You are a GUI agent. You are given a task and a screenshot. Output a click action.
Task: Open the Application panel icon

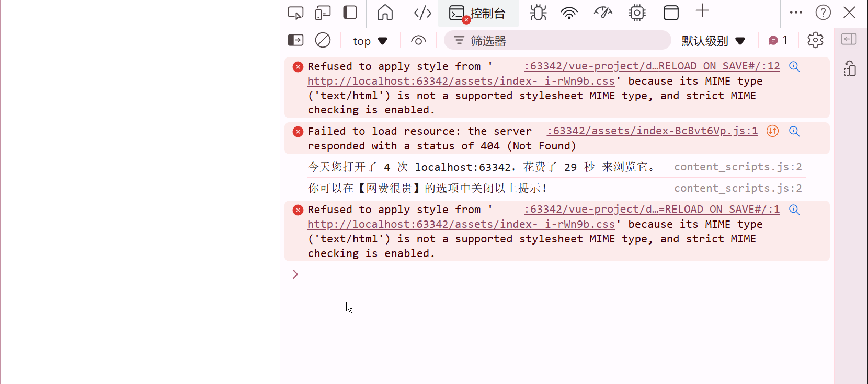click(x=671, y=13)
